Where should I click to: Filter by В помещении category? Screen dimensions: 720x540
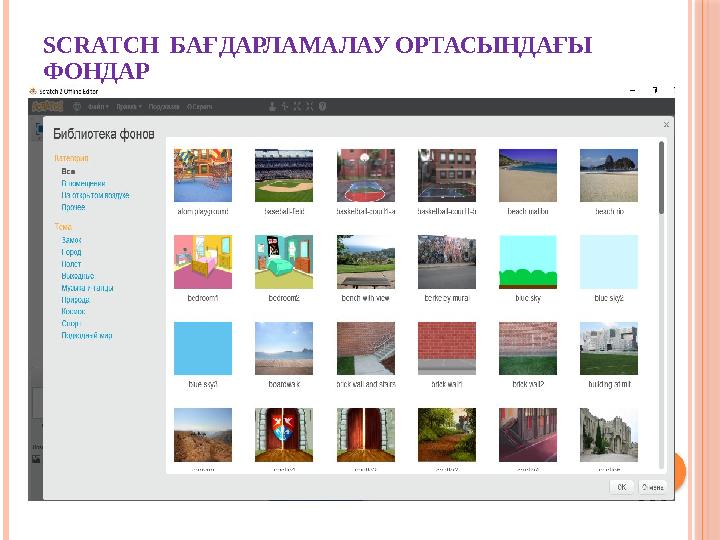click(84, 183)
